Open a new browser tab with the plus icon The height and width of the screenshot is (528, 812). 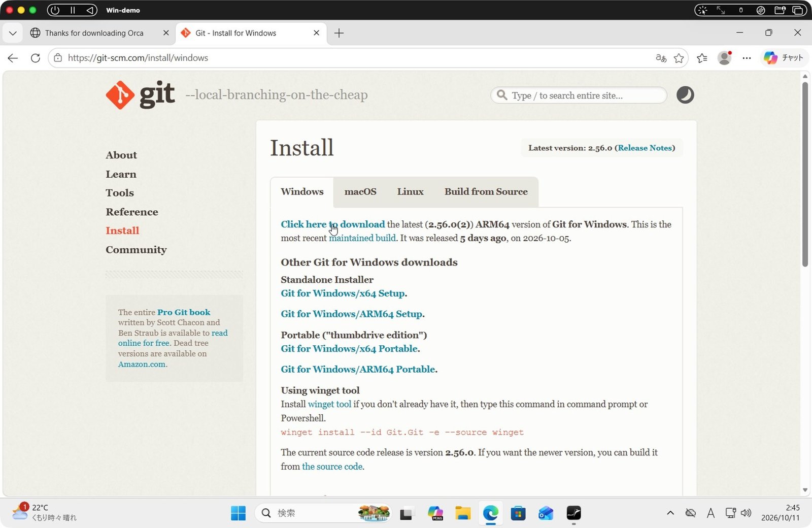click(339, 33)
